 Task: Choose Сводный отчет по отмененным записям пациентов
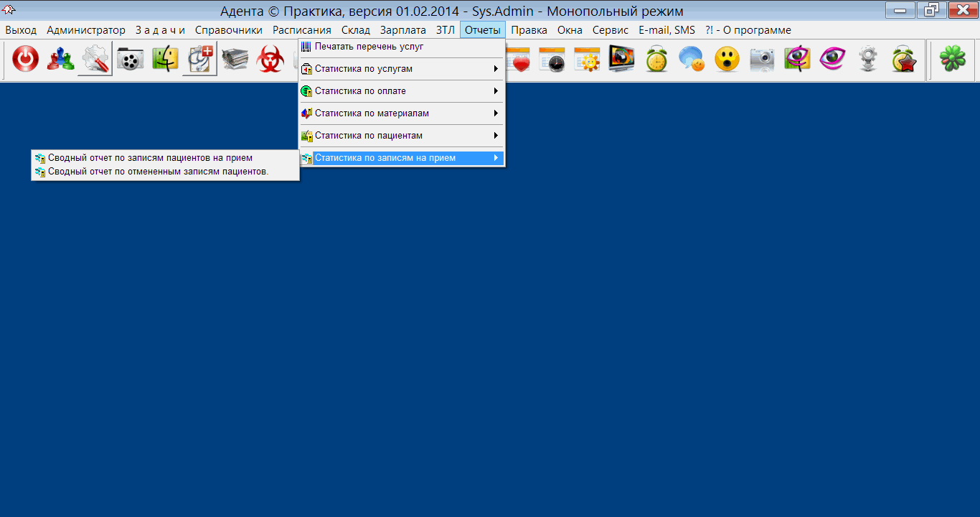click(158, 172)
